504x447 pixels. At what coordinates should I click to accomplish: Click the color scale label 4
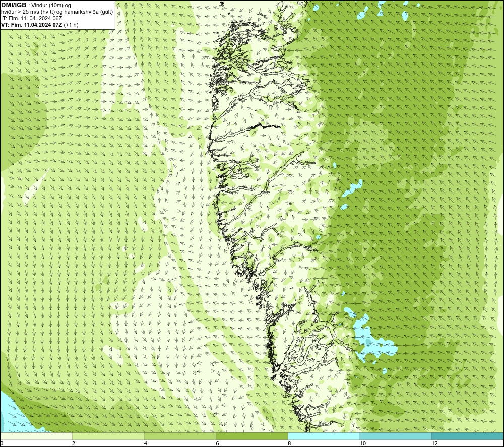(146, 443)
